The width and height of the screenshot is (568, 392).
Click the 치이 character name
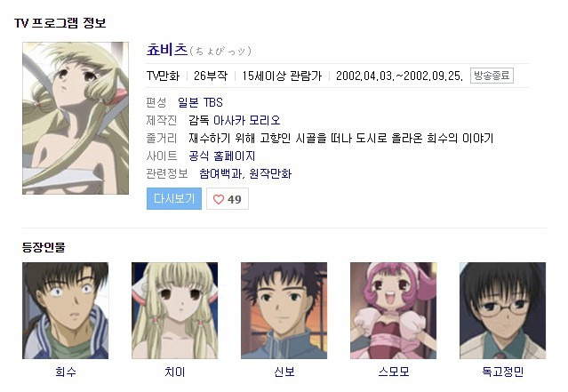tap(174, 372)
